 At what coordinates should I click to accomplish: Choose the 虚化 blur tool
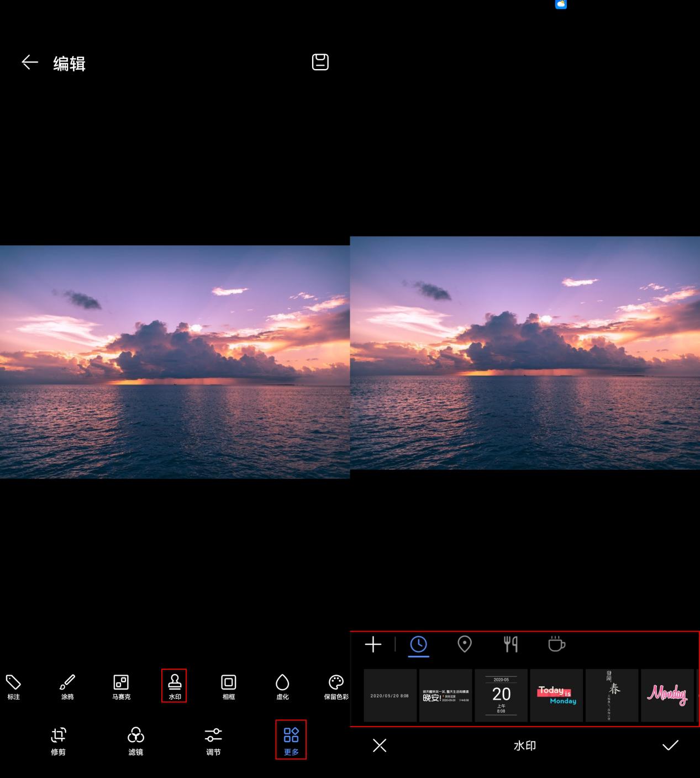[282, 687]
